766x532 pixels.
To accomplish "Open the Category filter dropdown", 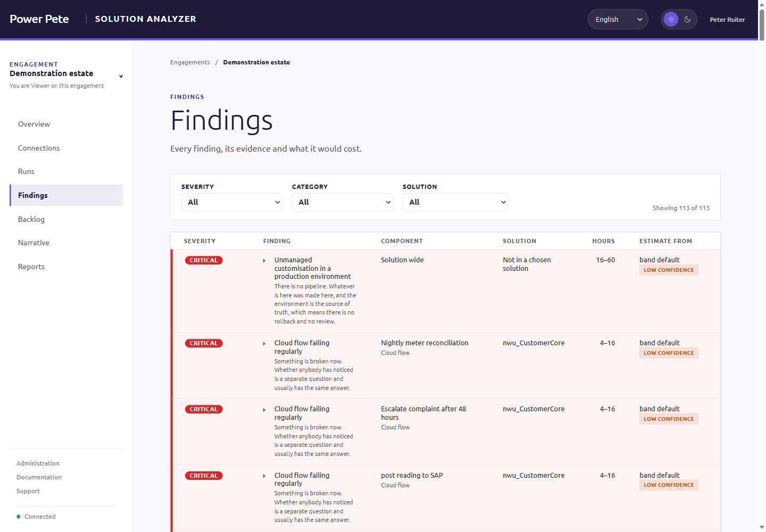I will pos(343,202).
